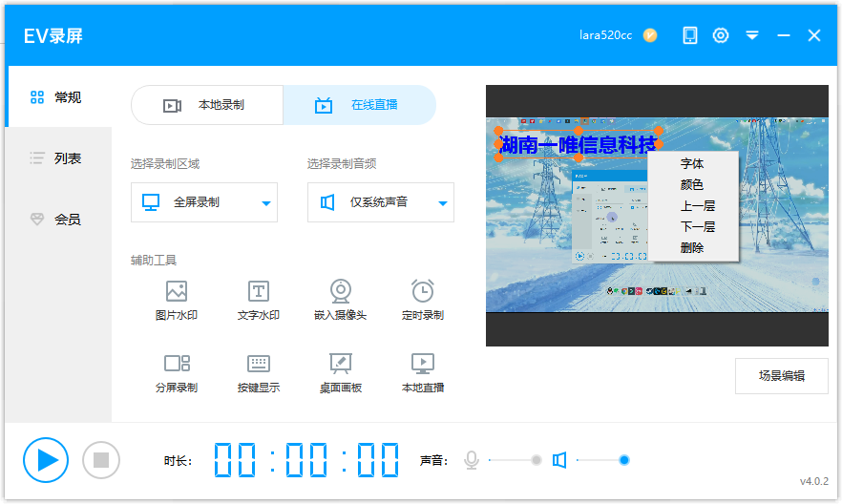The width and height of the screenshot is (842, 504).
Task: Open the title bar dropdown menu arrow
Action: point(752,35)
